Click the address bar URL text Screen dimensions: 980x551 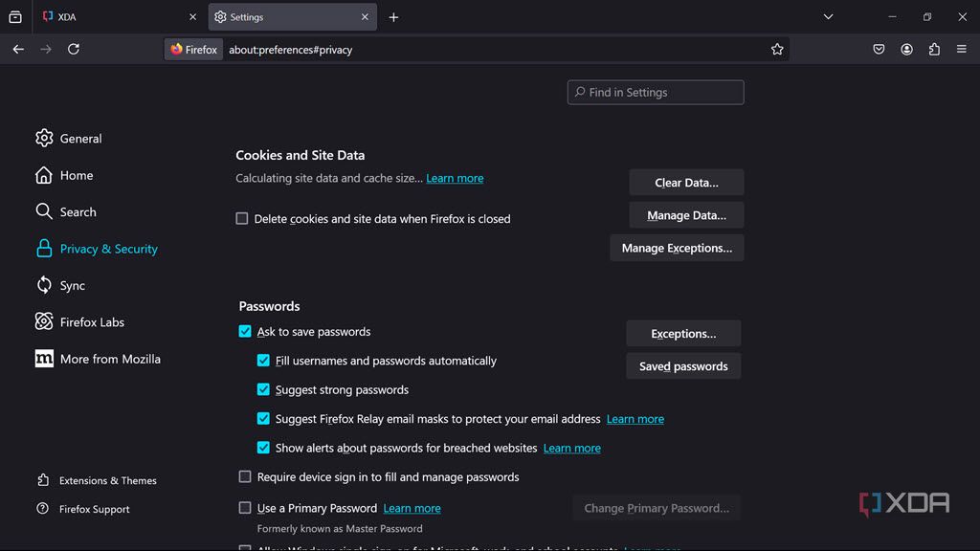[291, 50]
